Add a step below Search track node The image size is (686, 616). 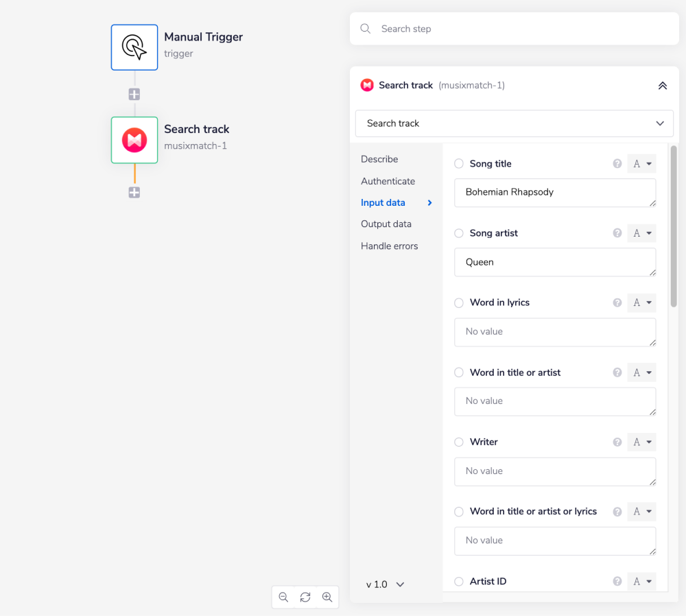(x=134, y=193)
